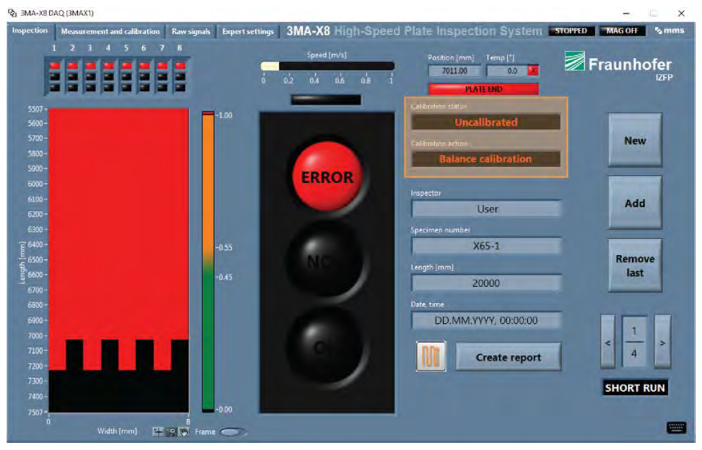Click the red status LED for channel 8
702x450 pixels.
pos(180,66)
